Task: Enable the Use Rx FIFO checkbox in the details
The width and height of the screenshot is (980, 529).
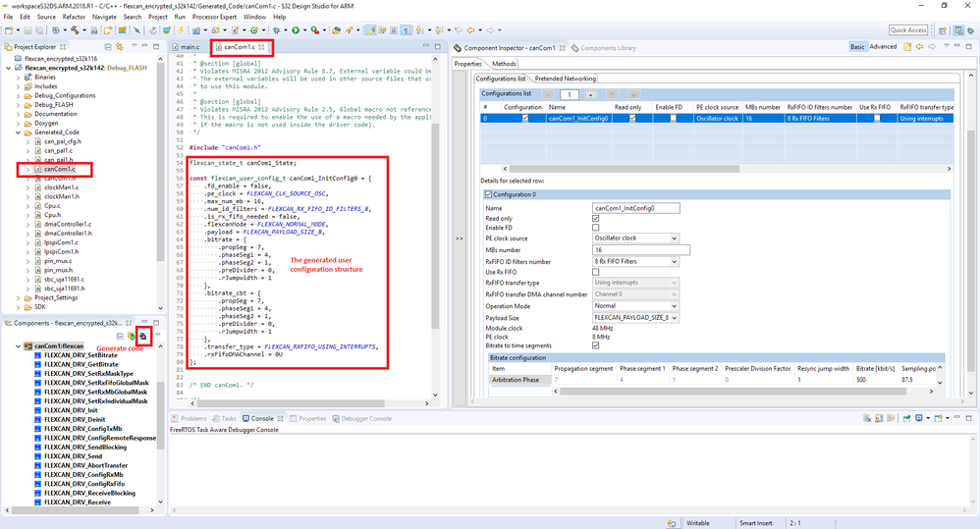Action: click(596, 272)
